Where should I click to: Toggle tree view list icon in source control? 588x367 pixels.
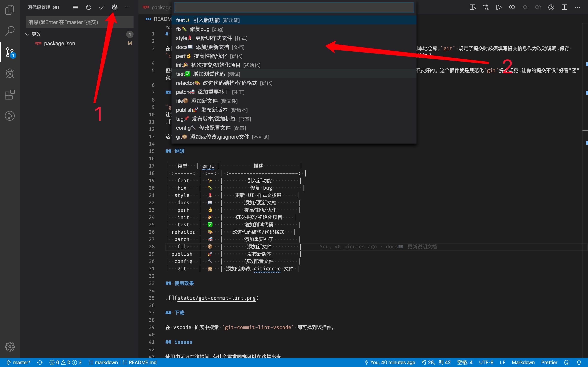[76, 7]
